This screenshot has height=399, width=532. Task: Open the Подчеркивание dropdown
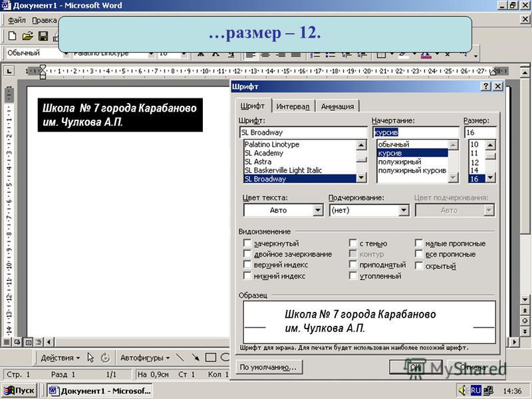(x=404, y=210)
